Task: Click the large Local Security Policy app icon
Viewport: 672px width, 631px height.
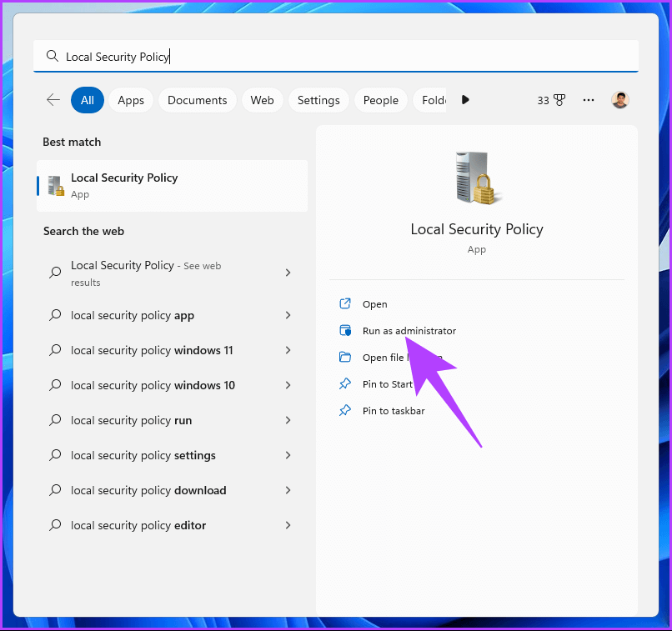Action: coord(477,178)
